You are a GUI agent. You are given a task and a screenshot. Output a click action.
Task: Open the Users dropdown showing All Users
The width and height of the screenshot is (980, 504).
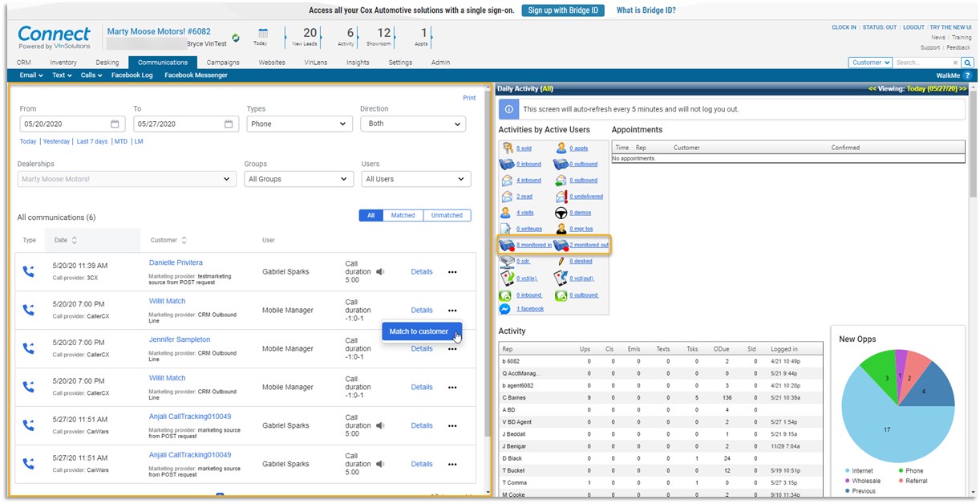click(x=416, y=179)
